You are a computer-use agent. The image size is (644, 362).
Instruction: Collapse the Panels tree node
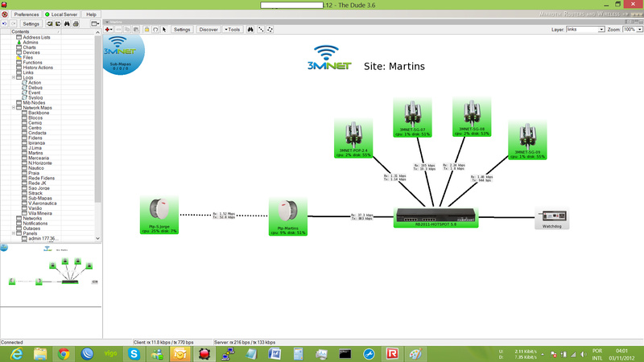pyautogui.click(x=14, y=233)
